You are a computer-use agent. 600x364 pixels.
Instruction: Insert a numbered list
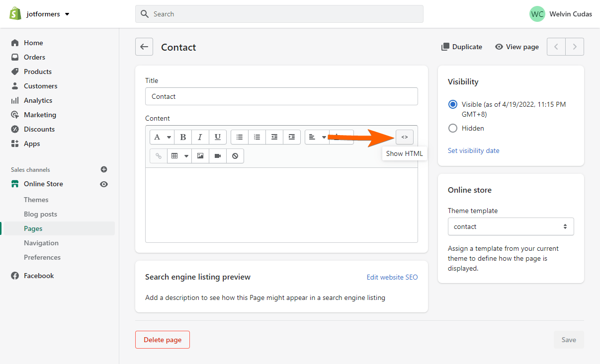pos(257,137)
